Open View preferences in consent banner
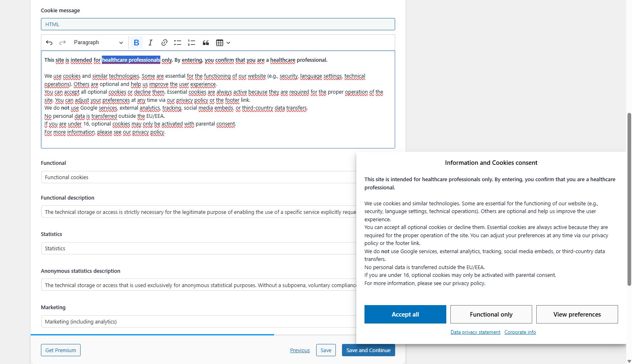This screenshot has height=364, width=632. [577, 314]
